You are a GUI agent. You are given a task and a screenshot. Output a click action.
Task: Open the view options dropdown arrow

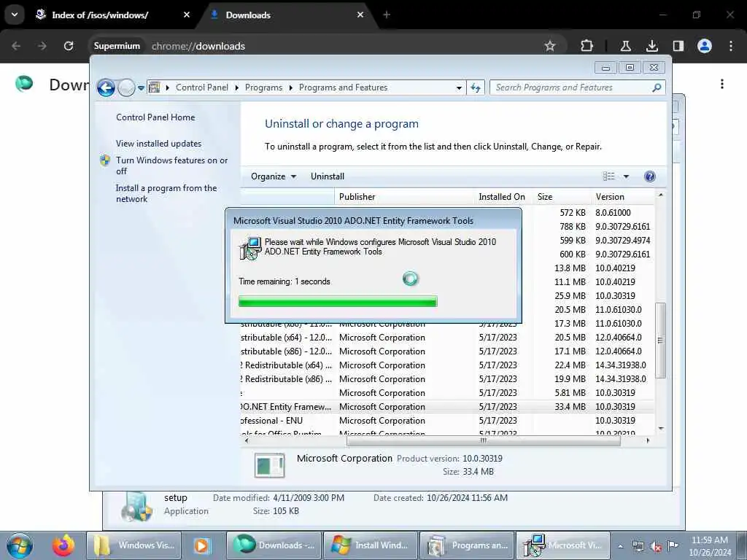click(x=626, y=176)
